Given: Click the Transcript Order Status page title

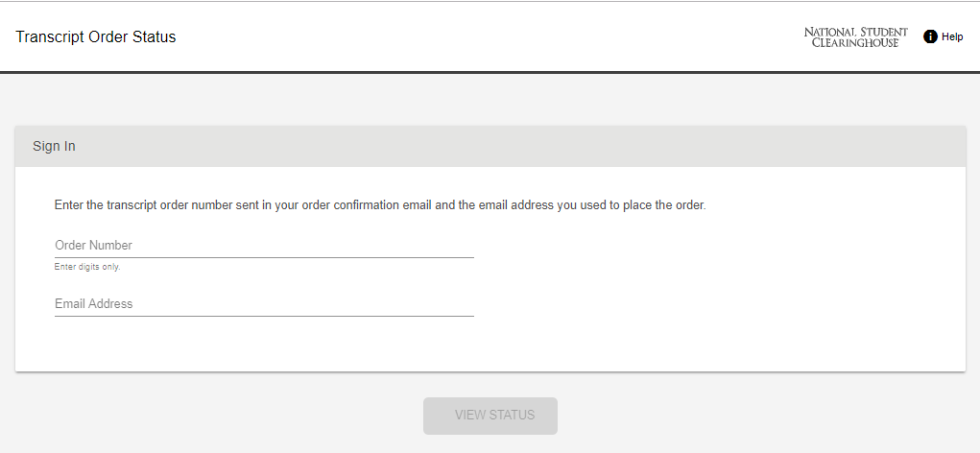Looking at the screenshot, I should tap(96, 37).
